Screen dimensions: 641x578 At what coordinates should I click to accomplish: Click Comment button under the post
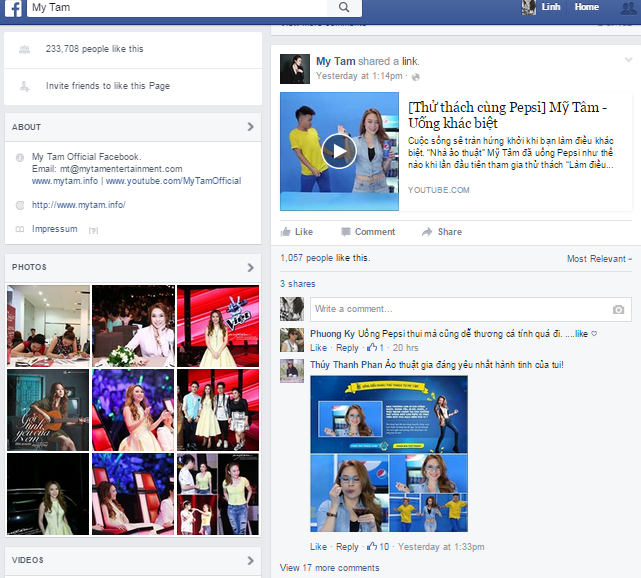367,232
